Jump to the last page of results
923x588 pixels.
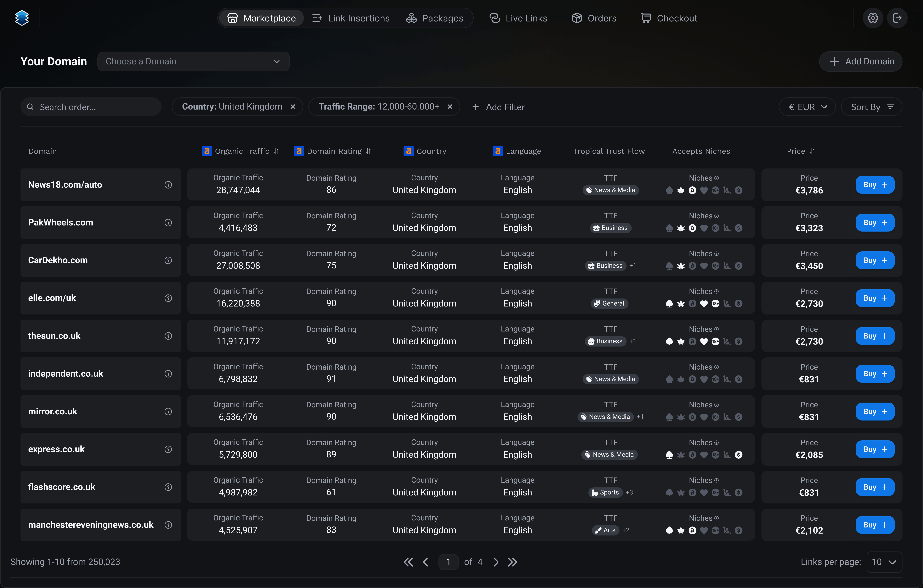pyautogui.click(x=512, y=562)
